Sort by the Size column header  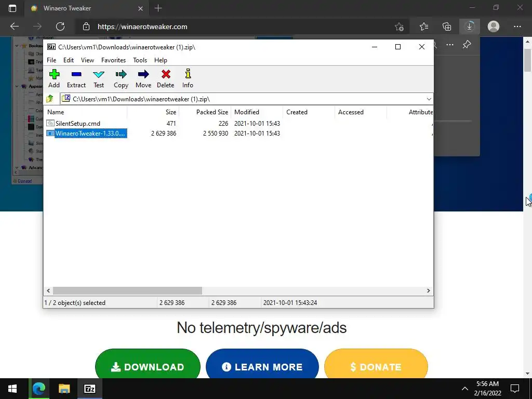click(153, 112)
